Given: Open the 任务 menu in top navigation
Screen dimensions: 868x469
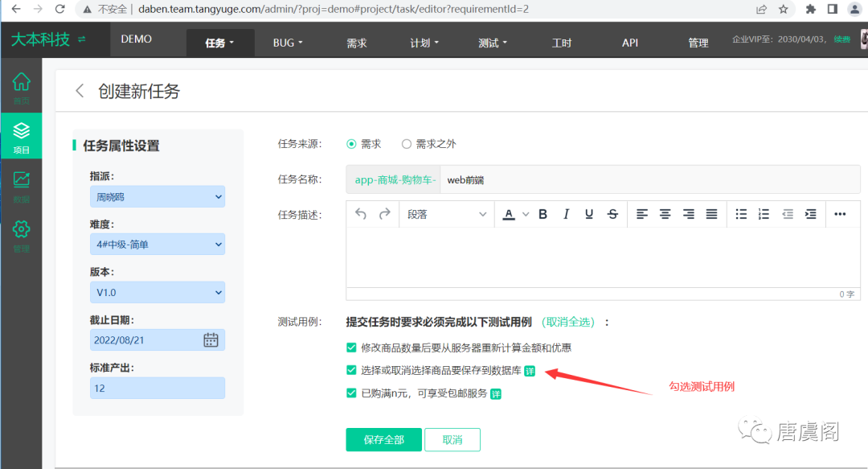Looking at the screenshot, I should (219, 43).
